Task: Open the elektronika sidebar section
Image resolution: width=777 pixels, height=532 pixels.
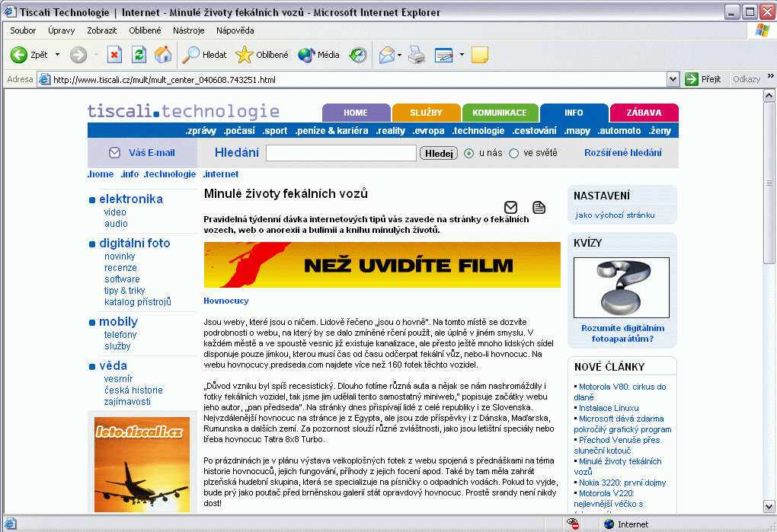Action: tap(131, 199)
